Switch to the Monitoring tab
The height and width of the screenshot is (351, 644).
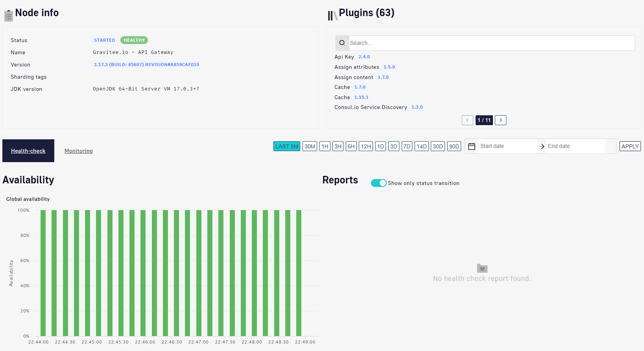coord(79,151)
